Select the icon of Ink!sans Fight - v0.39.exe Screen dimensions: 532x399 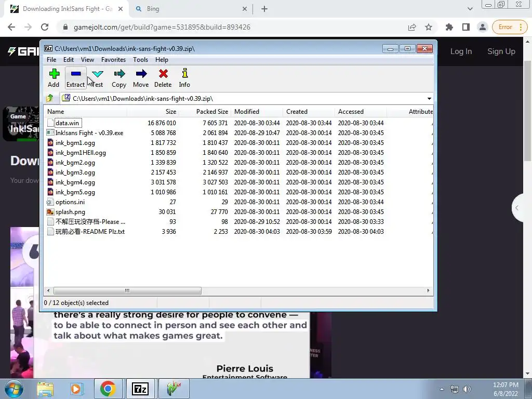pyautogui.click(x=50, y=132)
